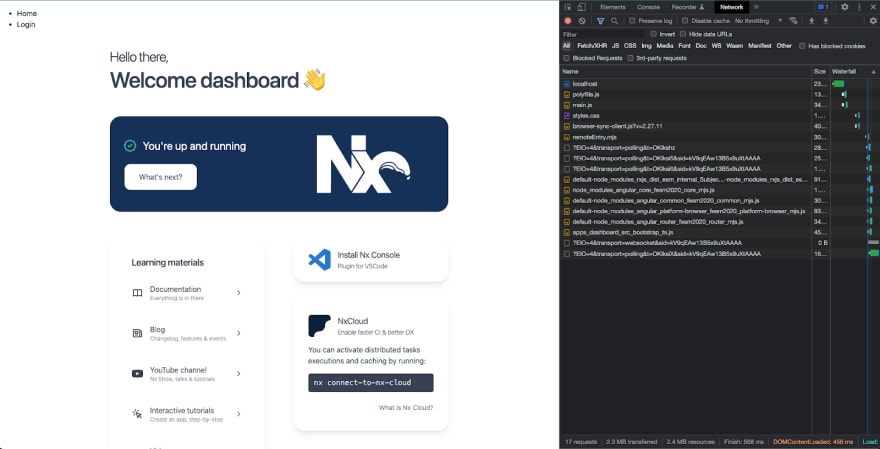This screenshot has height=449, width=880.
Task: Filter requests by WS type
Action: [x=716, y=46]
